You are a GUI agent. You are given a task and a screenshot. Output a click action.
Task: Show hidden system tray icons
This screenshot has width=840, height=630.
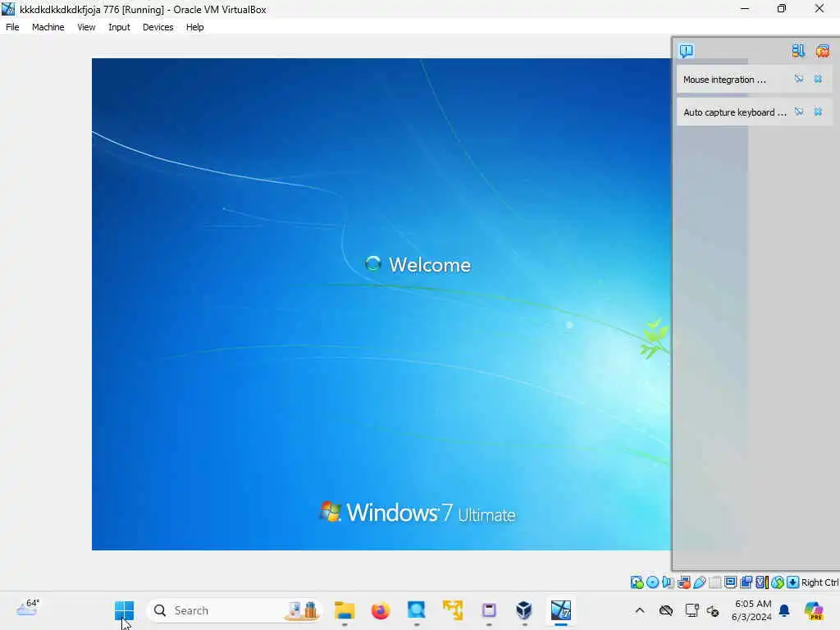pyautogui.click(x=640, y=610)
